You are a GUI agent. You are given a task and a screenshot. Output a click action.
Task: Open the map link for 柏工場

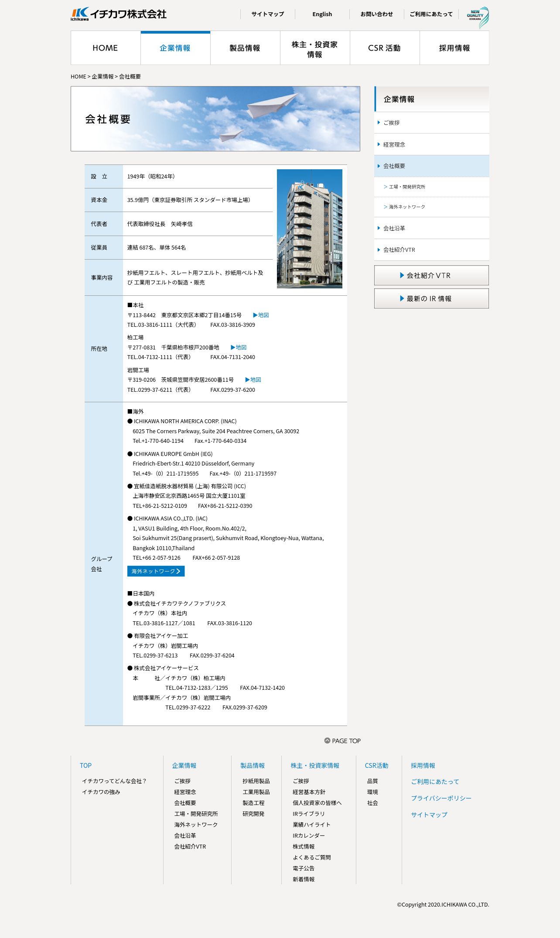tap(239, 347)
